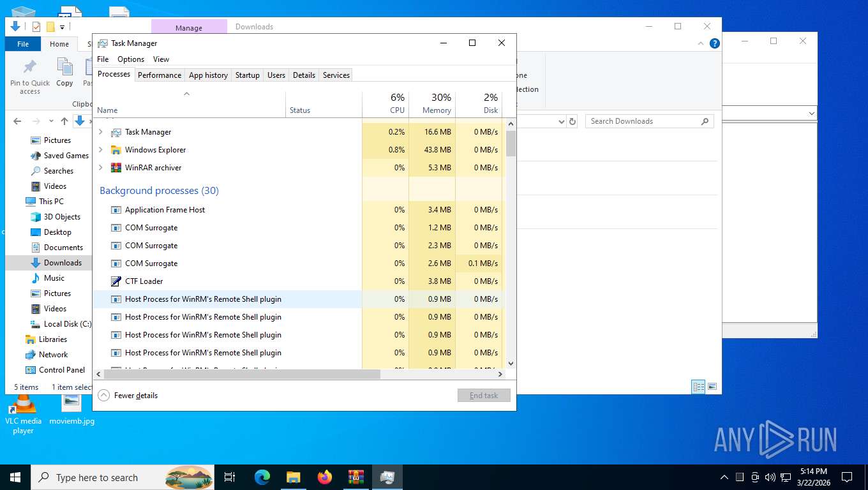Image resolution: width=868 pixels, height=490 pixels.
Task: Open Task Manager View menu
Action: click(x=161, y=59)
